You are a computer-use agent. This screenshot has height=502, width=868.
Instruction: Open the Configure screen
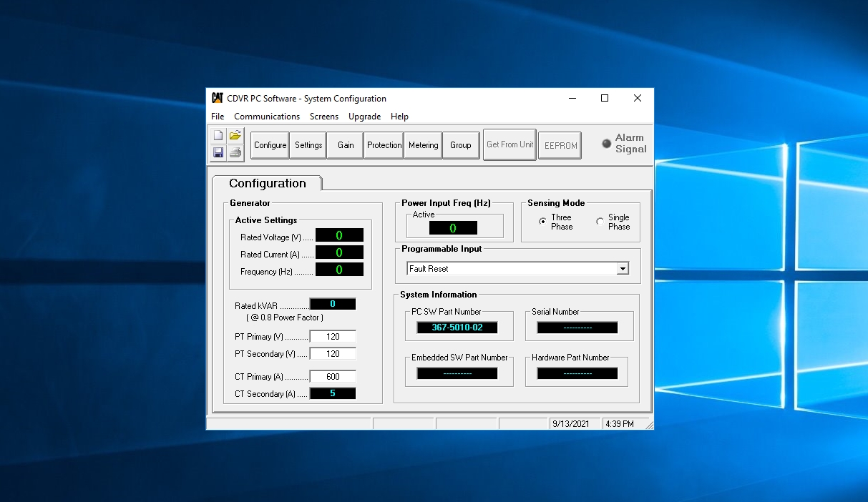tap(270, 144)
